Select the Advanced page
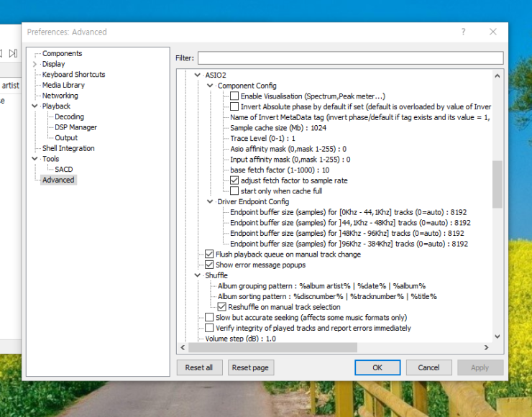The image size is (532, 417). pyautogui.click(x=58, y=180)
